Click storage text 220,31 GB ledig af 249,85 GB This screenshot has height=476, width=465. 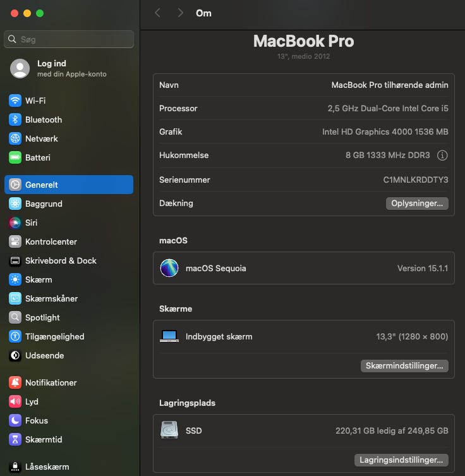click(392, 430)
